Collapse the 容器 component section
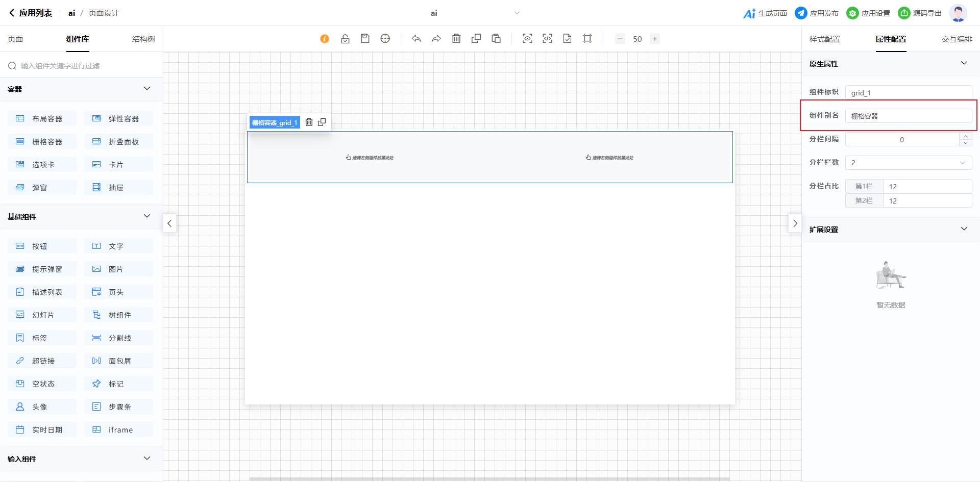 pyautogui.click(x=147, y=89)
